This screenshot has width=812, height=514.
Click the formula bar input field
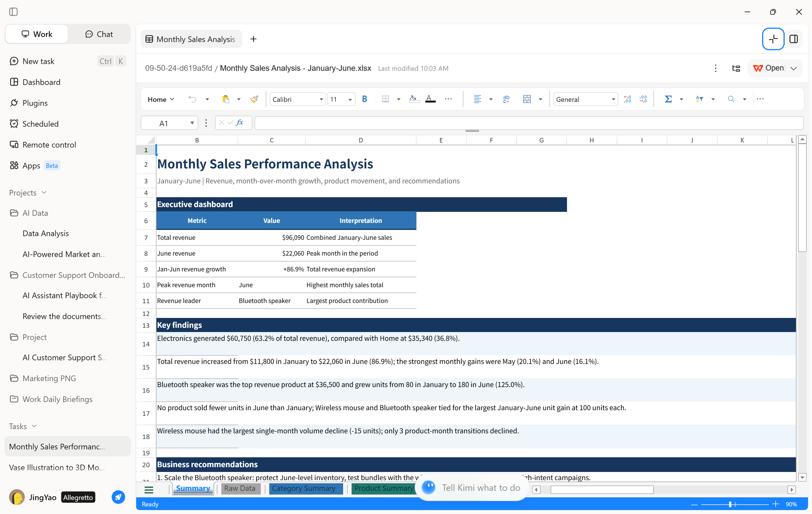[x=529, y=123]
